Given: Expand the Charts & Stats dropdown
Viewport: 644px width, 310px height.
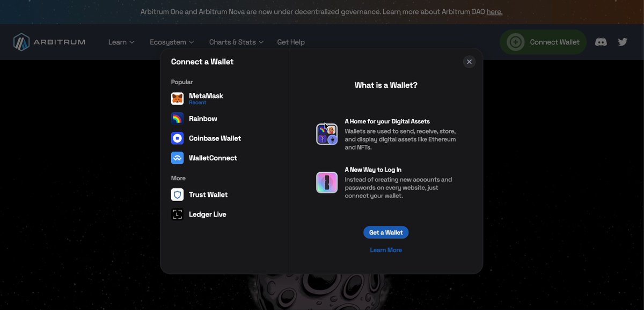Looking at the screenshot, I should point(236,42).
